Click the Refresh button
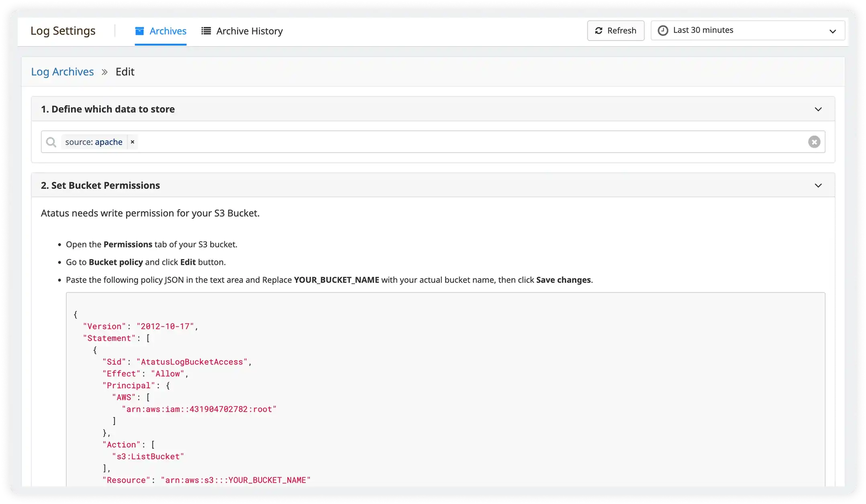The height and width of the screenshot is (504, 866). pyautogui.click(x=615, y=30)
